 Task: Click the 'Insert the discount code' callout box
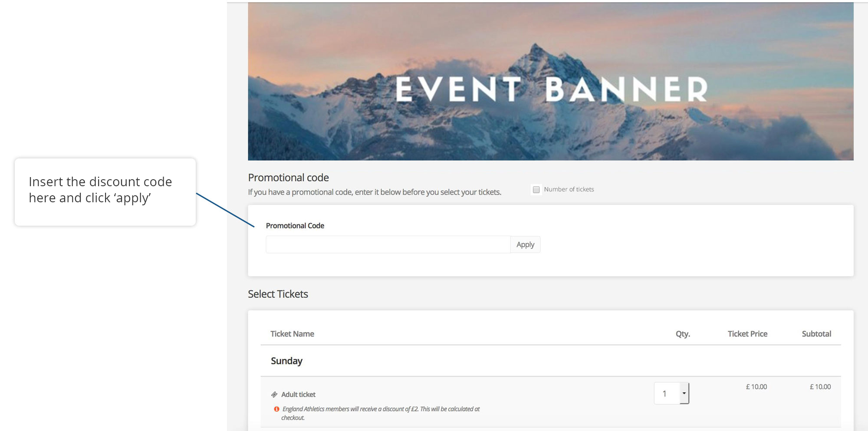pyautogui.click(x=105, y=191)
